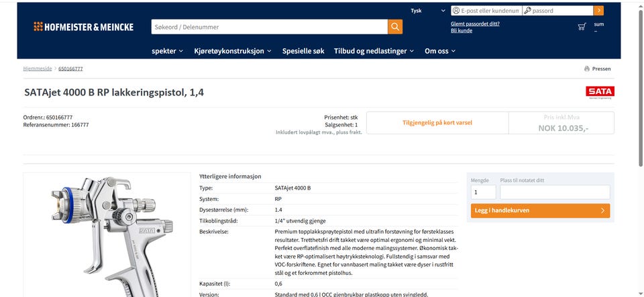Go to the Hjemmeside breadcrumb
Image resolution: width=644 pixels, height=297 pixels.
[x=38, y=69]
